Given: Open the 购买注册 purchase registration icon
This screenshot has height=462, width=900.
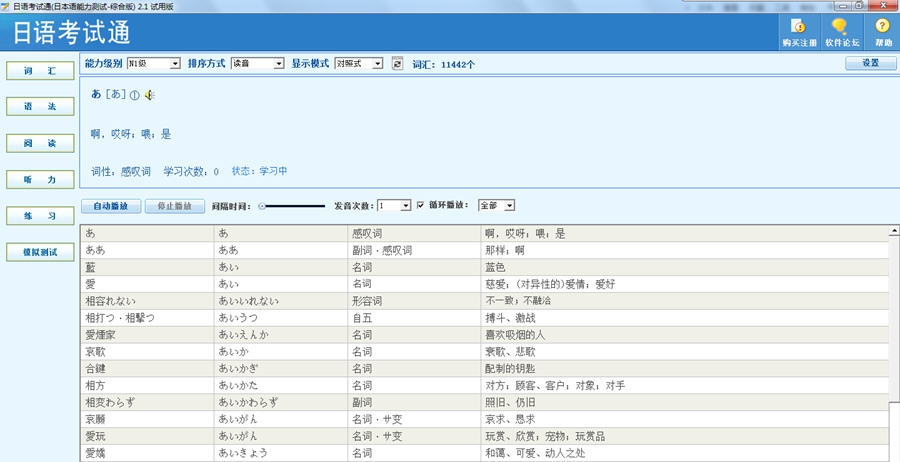Looking at the screenshot, I should [800, 32].
